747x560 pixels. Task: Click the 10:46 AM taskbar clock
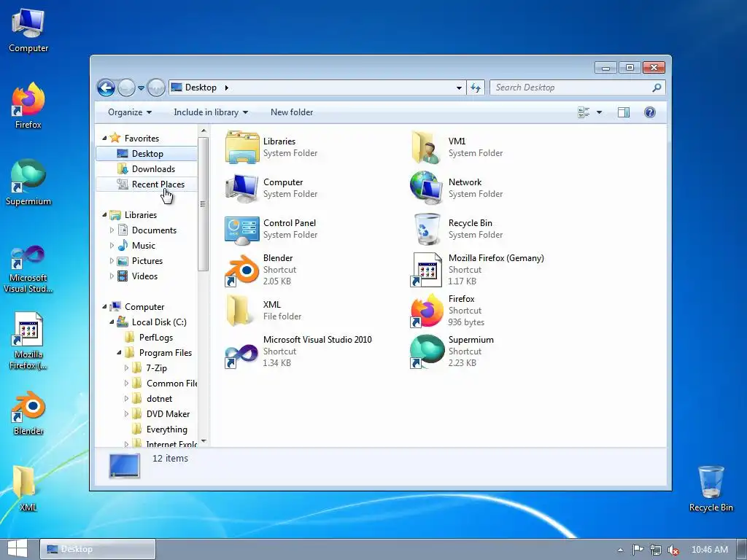coord(709,550)
